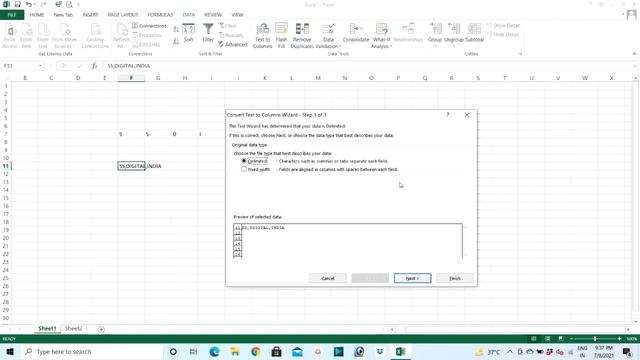This screenshot has width=640, height=360.
Task: Click the Subtotal icon
Action: point(474,33)
